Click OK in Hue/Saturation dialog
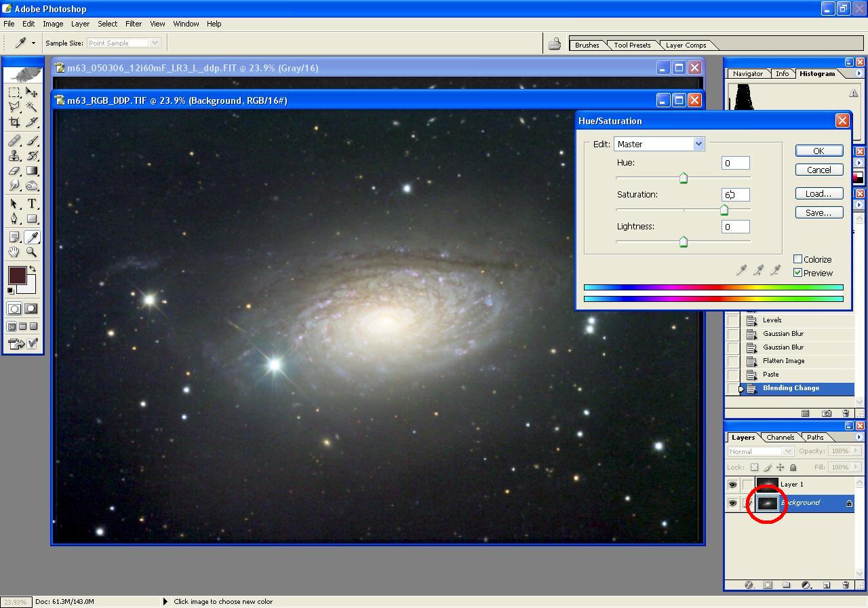Viewport: 868px width, 608px height. point(818,151)
